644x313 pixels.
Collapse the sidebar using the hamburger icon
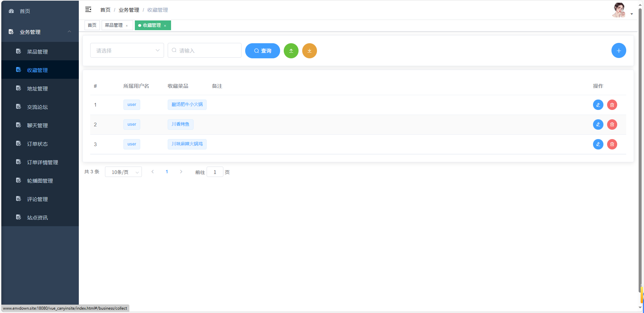88,9
